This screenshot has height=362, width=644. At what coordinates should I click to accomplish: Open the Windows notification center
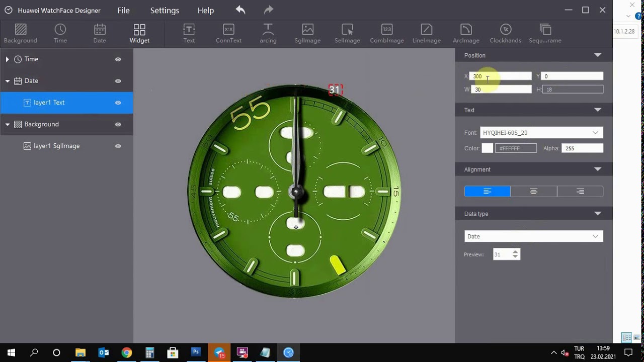(x=628, y=352)
